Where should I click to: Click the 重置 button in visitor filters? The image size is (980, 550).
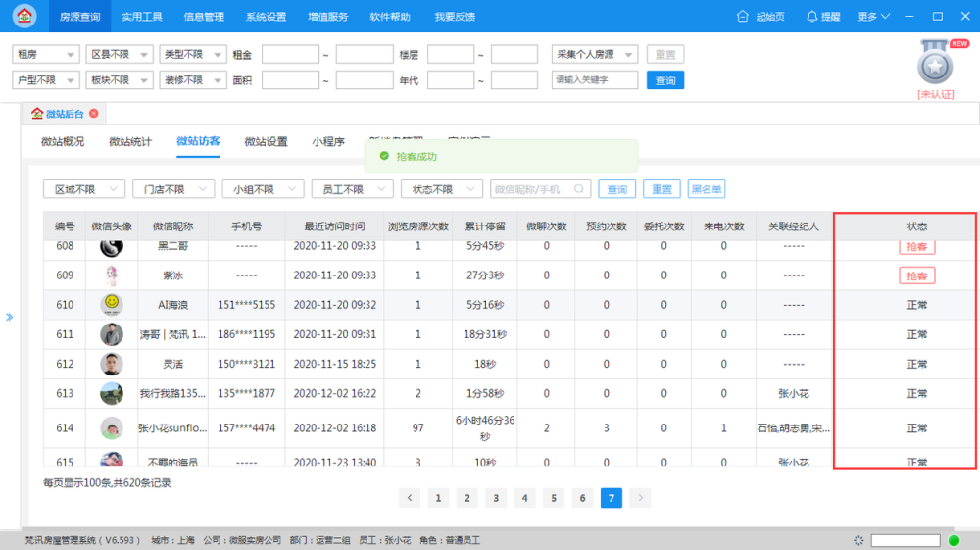661,189
